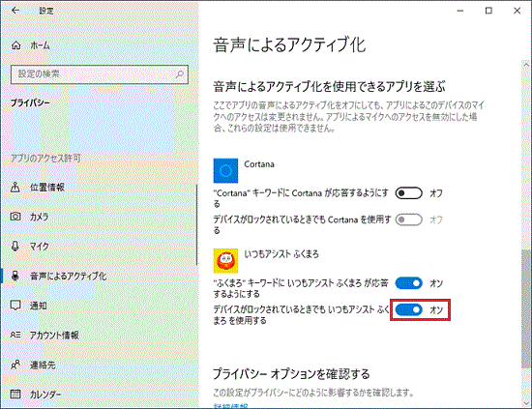
Task: Minimize the settings window
Action: point(460,11)
